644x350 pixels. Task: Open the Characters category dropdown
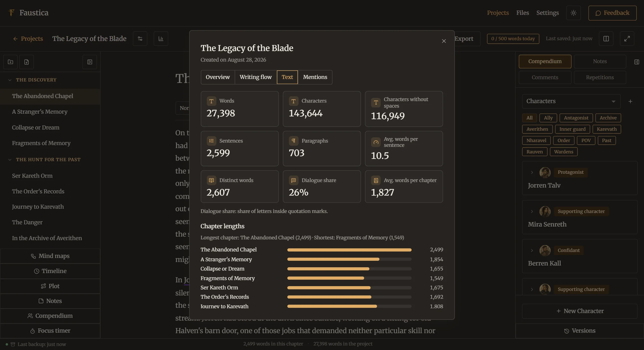tap(571, 101)
